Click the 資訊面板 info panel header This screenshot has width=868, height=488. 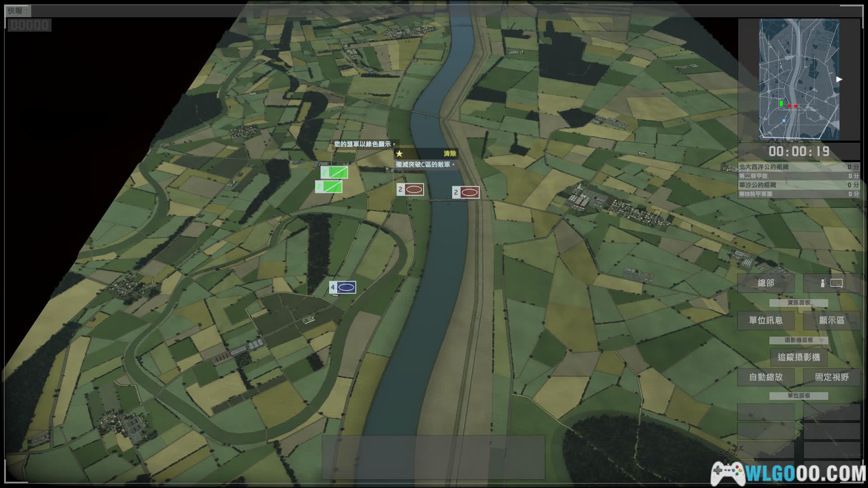pos(798,303)
